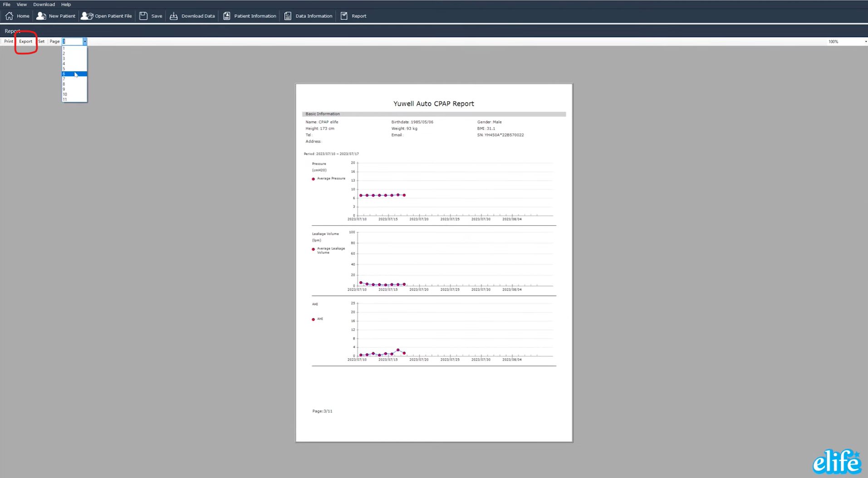This screenshot has width=868, height=478.
Task: Click the Patient Information clipboard icon
Action: [x=226, y=16]
